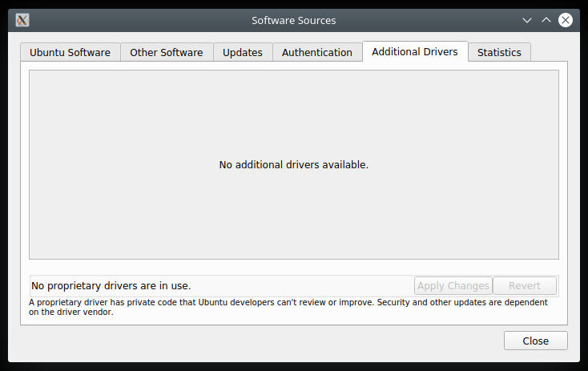The image size is (588, 371).
Task: Click the Additional Drivers tab
Action: tap(415, 51)
